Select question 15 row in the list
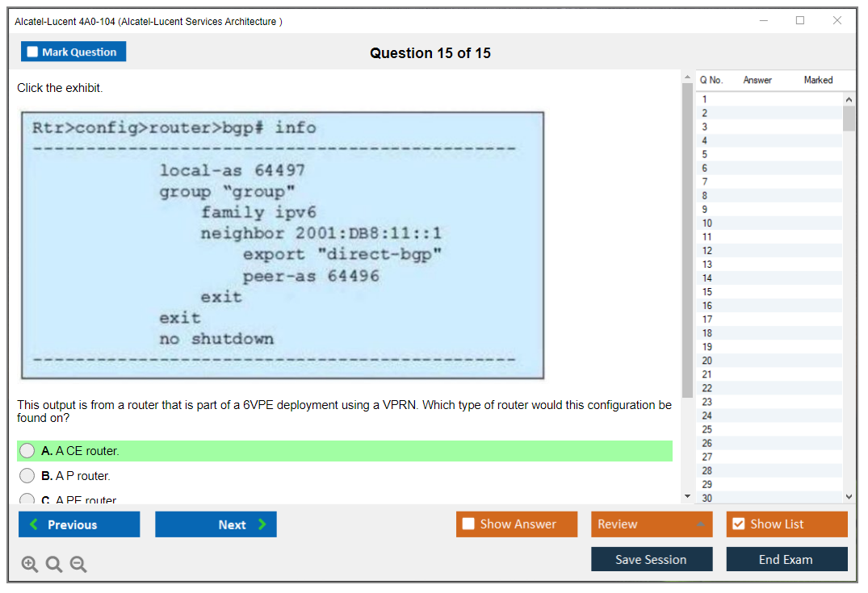868x593 pixels. click(767, 292)
